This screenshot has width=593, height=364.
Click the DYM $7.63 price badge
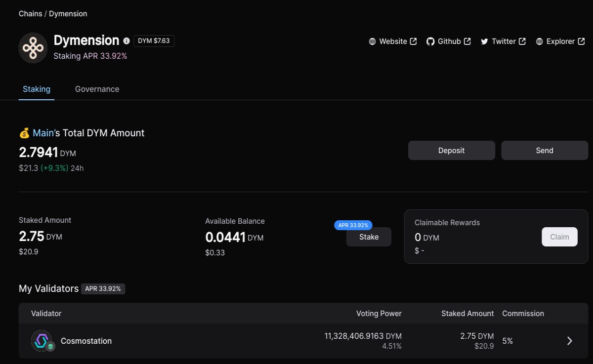coord(154,41)
